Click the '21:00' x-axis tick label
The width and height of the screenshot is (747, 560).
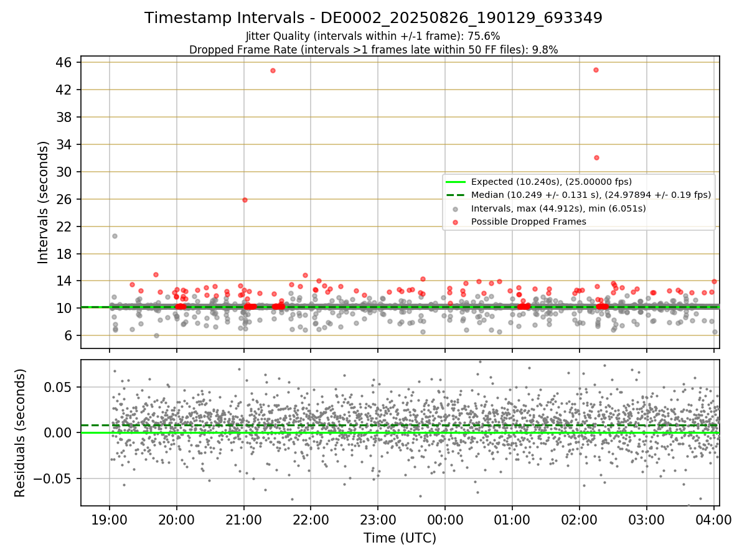click(244, 520)
